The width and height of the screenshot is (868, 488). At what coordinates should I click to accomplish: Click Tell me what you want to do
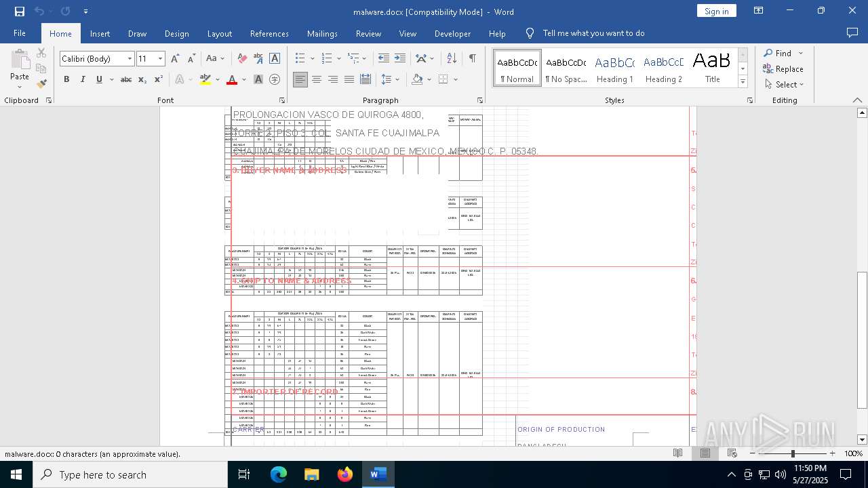click(593, 33)
